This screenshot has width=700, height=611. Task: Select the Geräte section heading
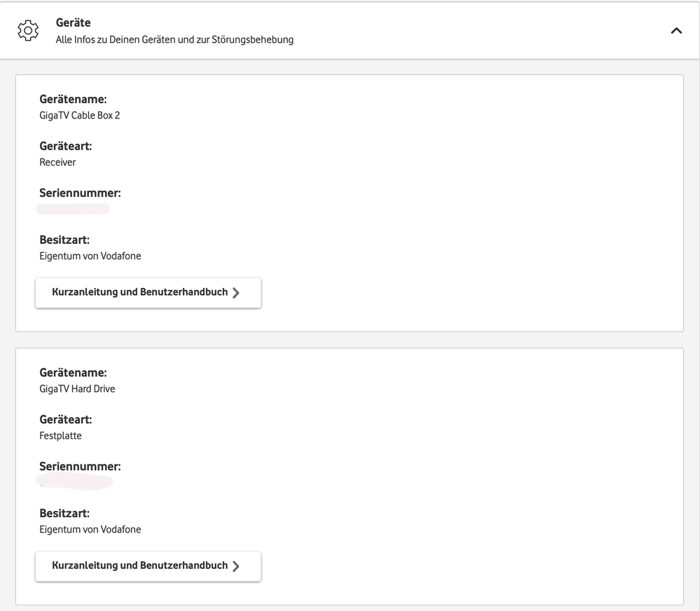pyautogui.click(x=72, y=22)
